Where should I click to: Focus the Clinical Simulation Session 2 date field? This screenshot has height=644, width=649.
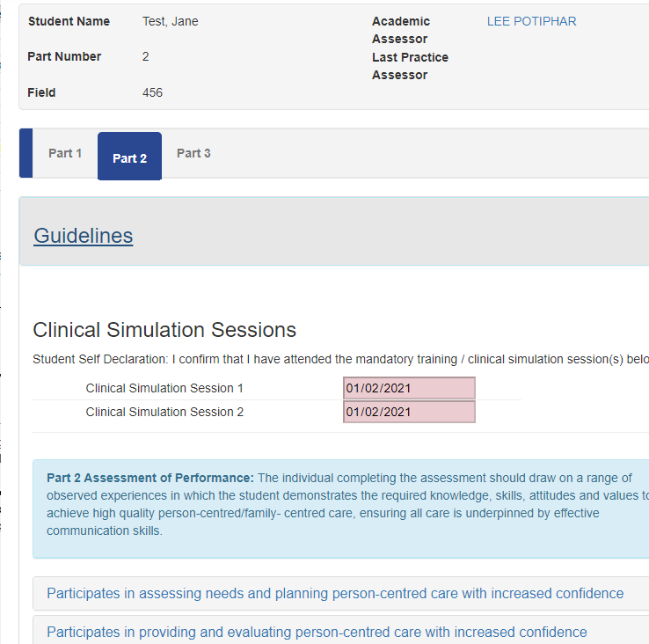click(x=409, y=412)
